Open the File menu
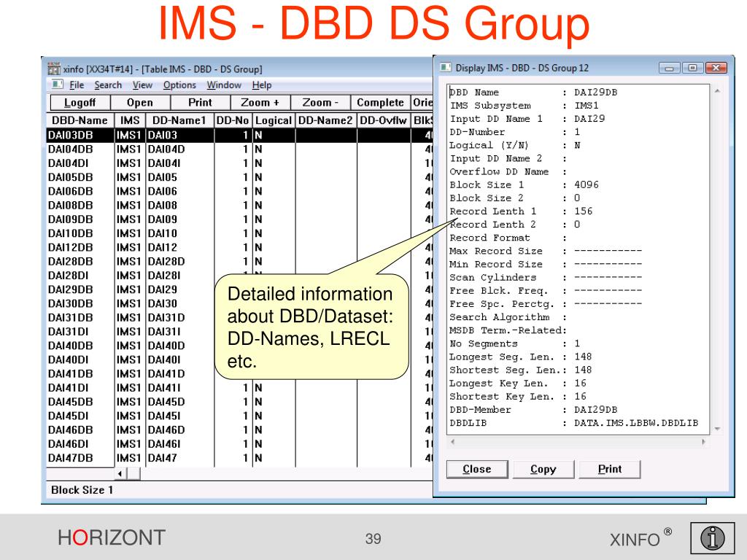The height and width of the screenshot is (560, 747). click(x=76, y=85)
